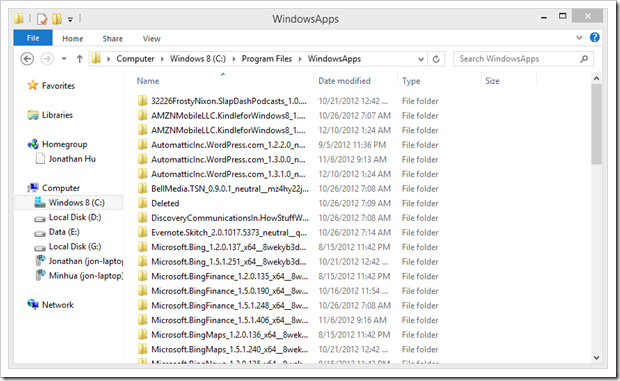Open the Home ribbon tab
Image resolution: width=620 pixels, height=381 pixels.
(73, 39)
